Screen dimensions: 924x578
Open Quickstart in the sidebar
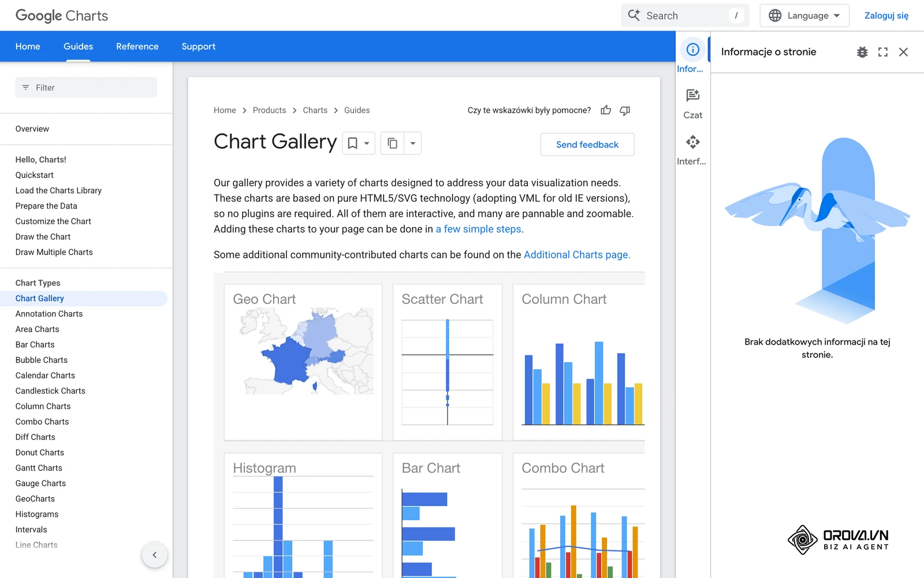point(35,175)
